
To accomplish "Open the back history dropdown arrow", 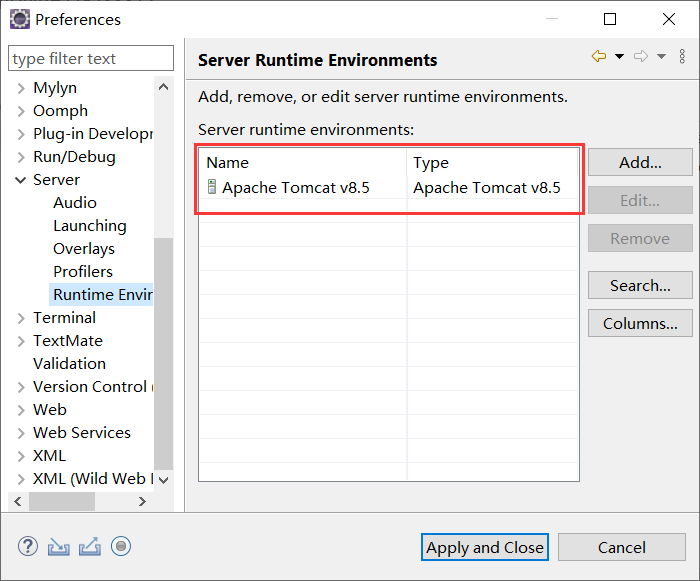I will 619,57.
